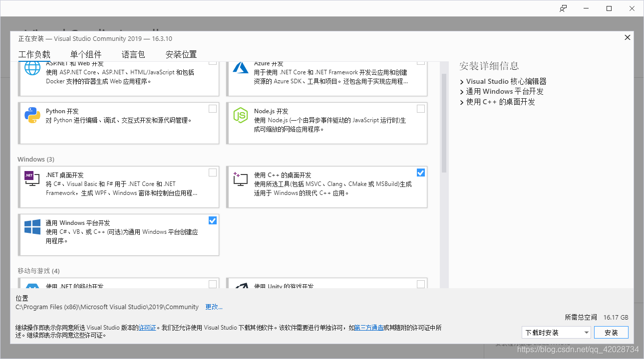Click the 安装详细信息 heading
The width and height of the screenshot is (644, 359).
click(x=489, y=66)
